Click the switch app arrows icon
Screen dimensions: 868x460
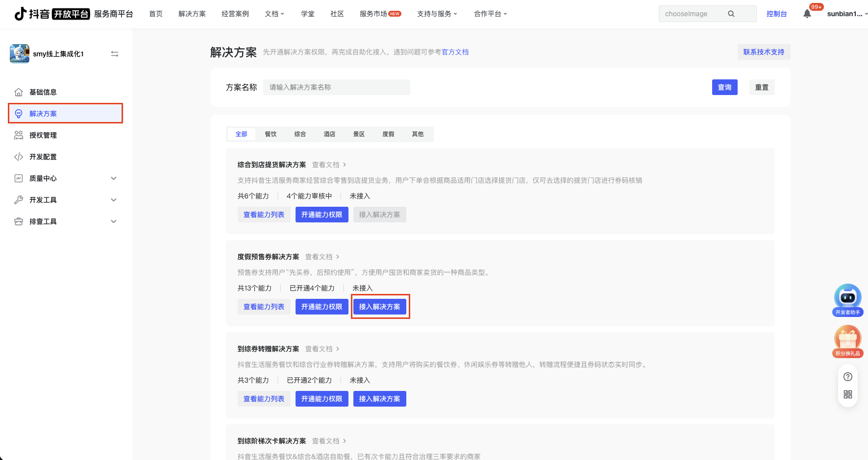coord(115,54)
